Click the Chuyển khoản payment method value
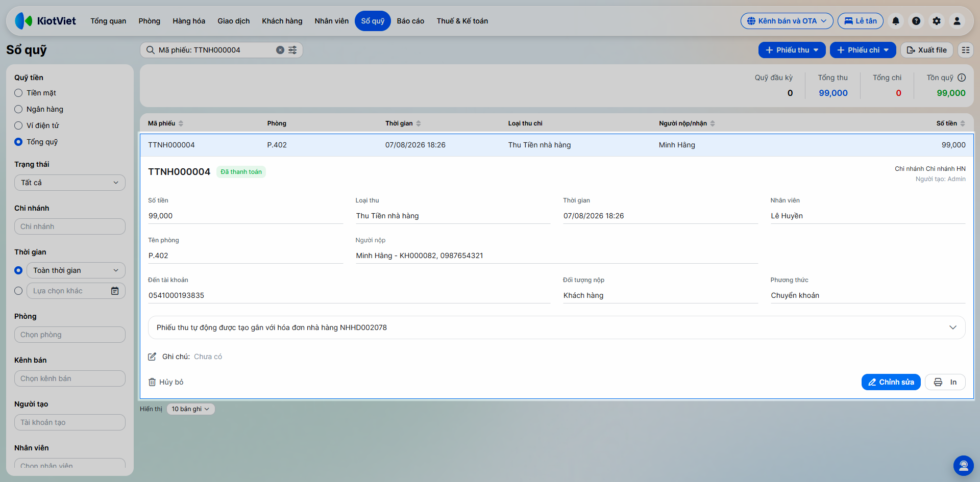980x482 pixels. (x=795, y=295)
